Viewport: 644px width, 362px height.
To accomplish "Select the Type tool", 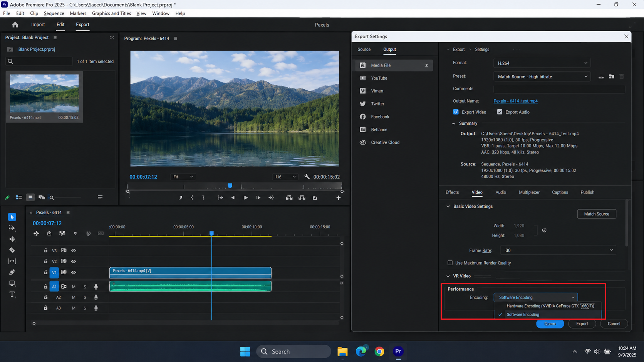I will (x=12, y=294).
